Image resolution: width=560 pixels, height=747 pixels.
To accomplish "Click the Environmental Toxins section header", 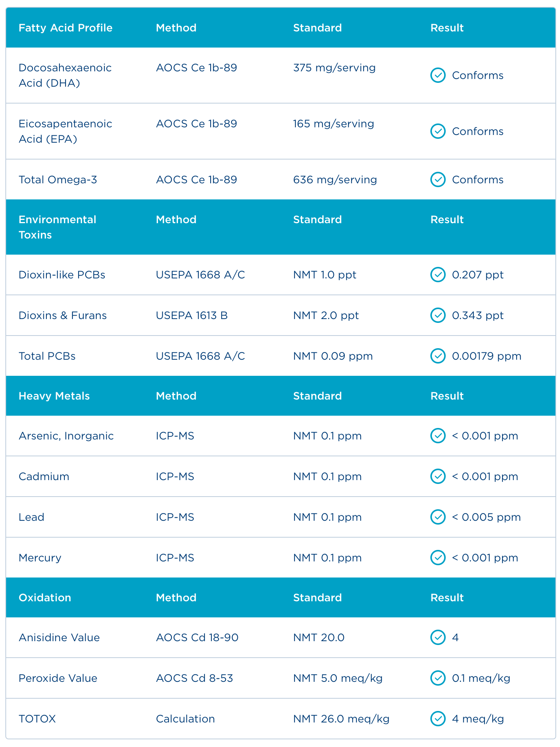I will (x=58, y=227).
